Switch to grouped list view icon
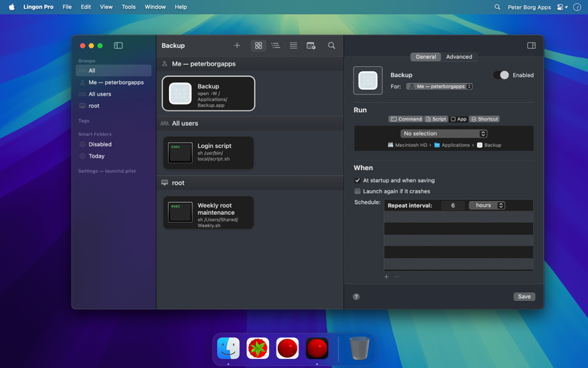588x368 pixels. click(x=276, y=46)
